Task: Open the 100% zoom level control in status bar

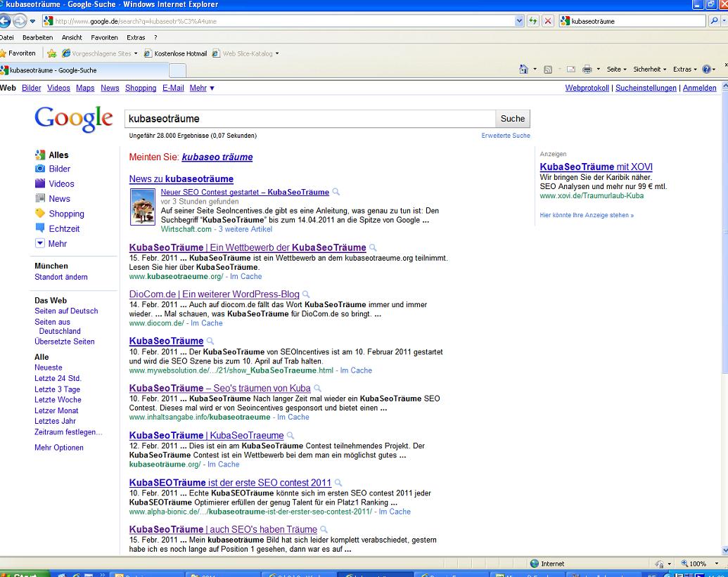Action: click(x=699, y=564)
